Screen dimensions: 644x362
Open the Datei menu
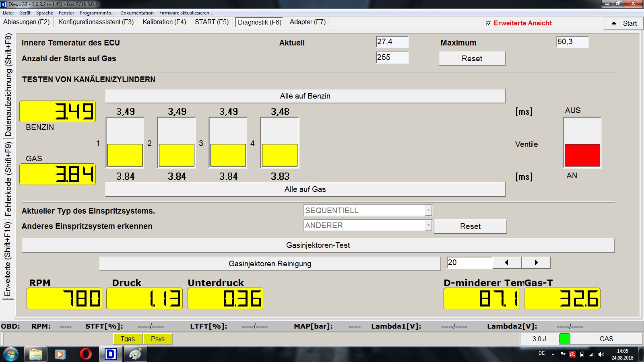pyautogui.click(x=8, y=13)
